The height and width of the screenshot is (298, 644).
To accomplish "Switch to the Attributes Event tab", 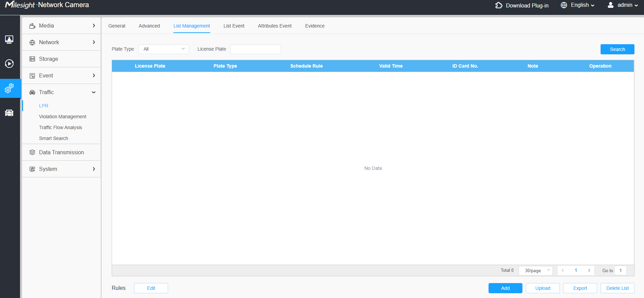I will tap(275, 26).
